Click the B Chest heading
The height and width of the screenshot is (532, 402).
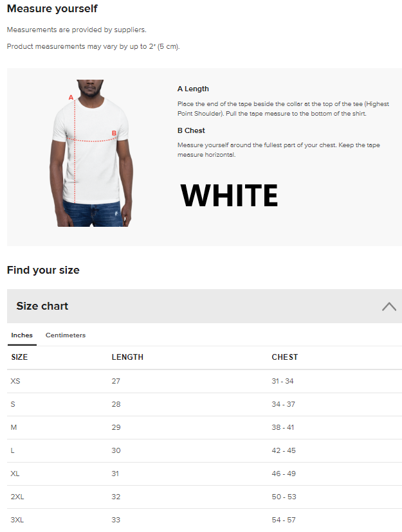coord(191,130)
